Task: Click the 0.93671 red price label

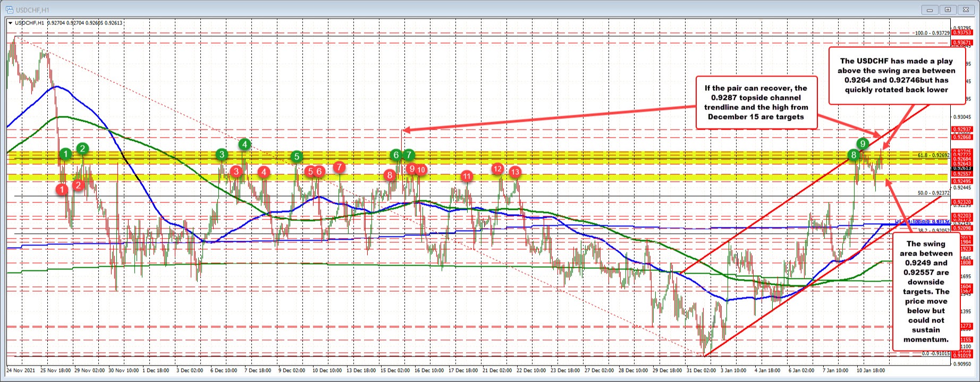Action: [x=962, y=43]
